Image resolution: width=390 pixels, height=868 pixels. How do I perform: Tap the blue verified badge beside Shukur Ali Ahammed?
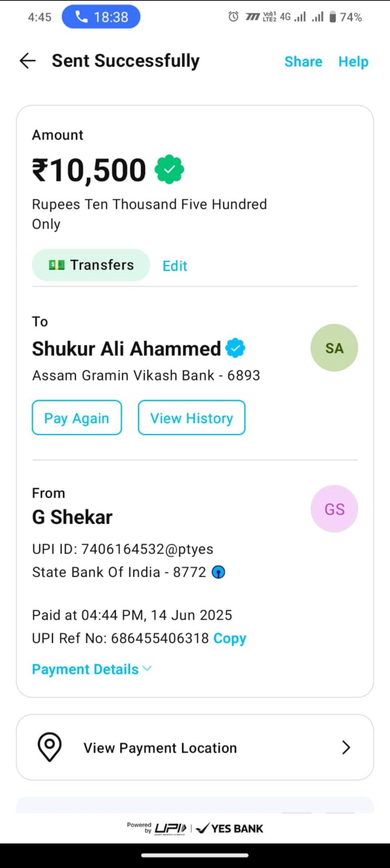(x=235, y=348)
